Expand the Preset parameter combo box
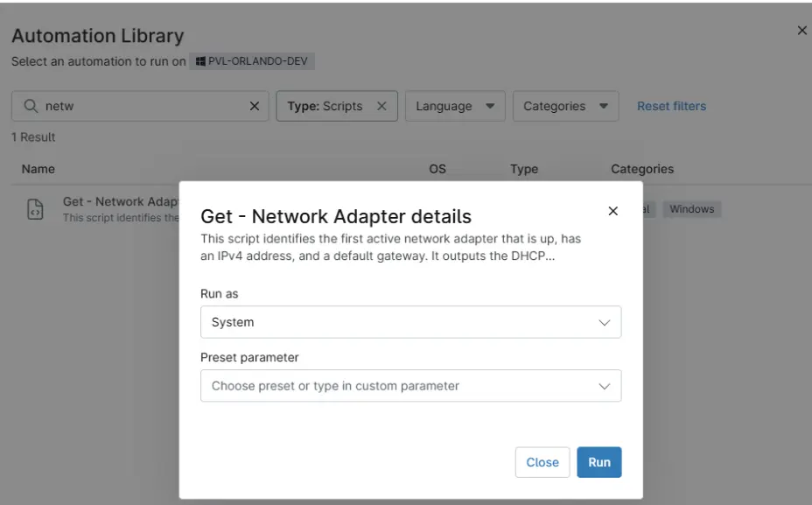 click(410, 386)
